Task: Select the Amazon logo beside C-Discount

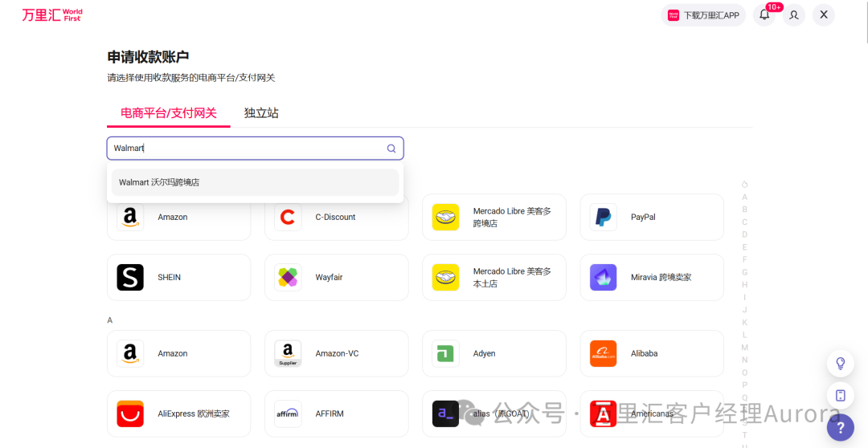Action: click(x=130, y=217)
